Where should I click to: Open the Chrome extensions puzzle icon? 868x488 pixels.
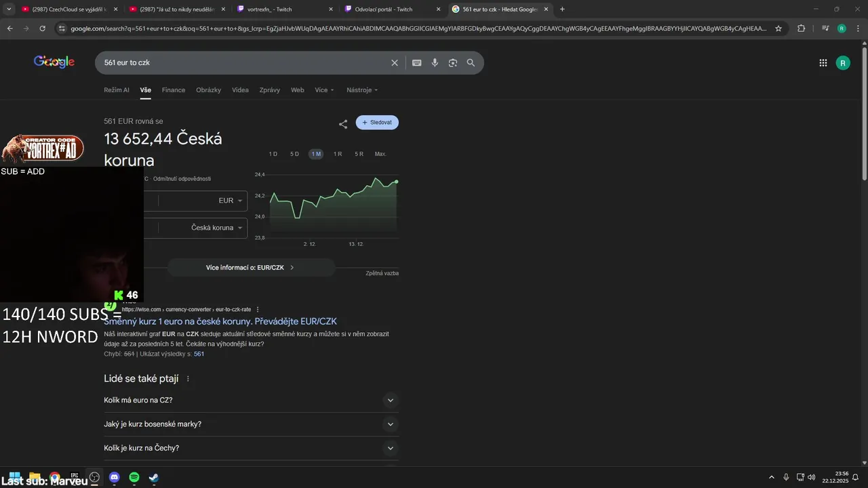coord(801,28)
